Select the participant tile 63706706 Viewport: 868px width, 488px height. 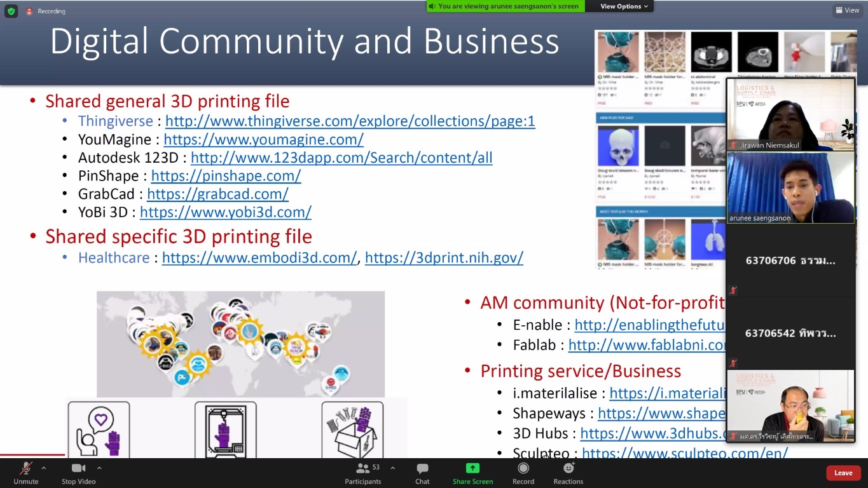point(790,261)
